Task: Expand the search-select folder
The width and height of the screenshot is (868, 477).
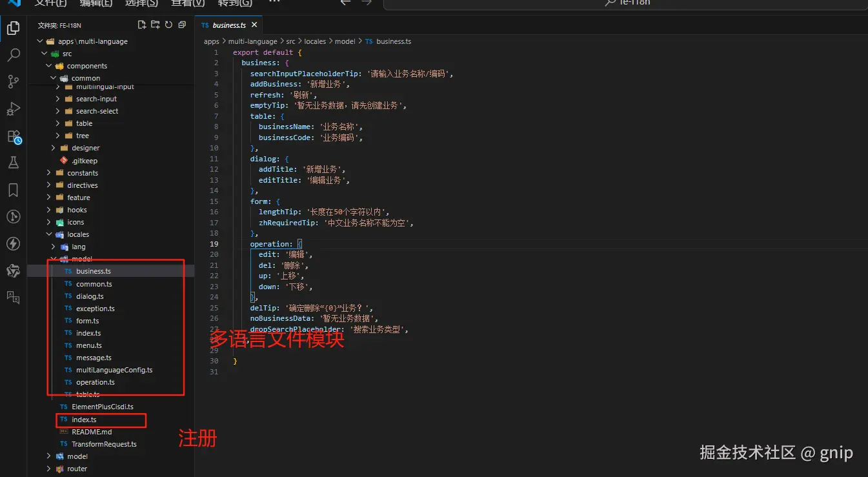Action: [57, 111]
